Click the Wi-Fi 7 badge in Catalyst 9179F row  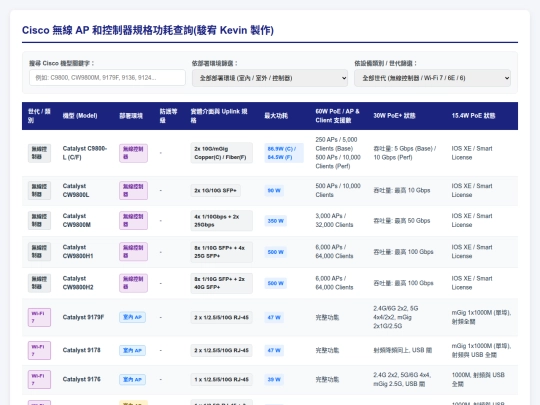click(x=39, y=317)
